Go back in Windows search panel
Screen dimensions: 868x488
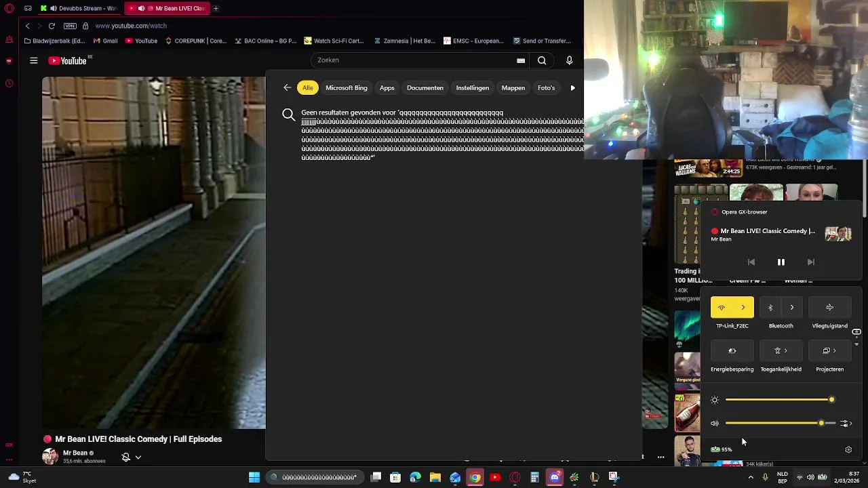point(288,87)
